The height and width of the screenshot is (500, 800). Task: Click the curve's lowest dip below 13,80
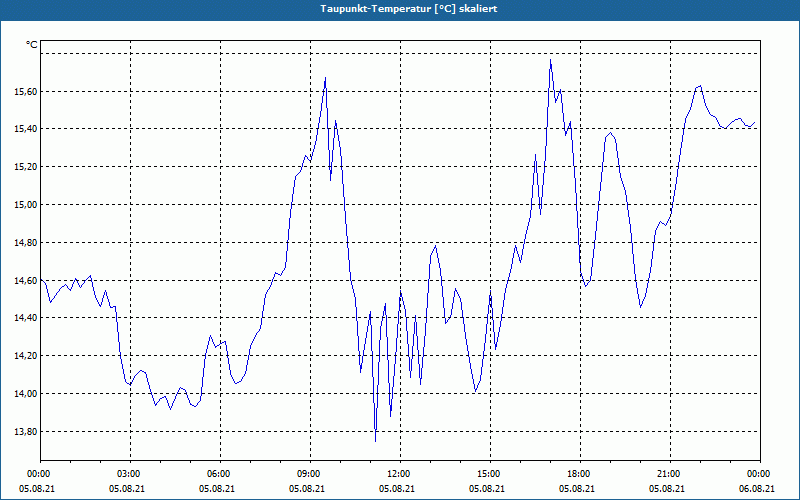[376, 441]
